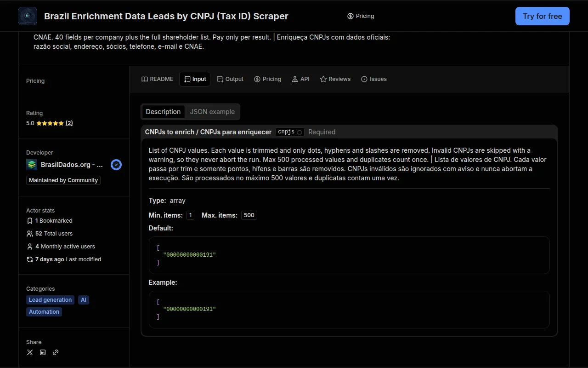Click the page title 'Brazil Enrichment Data Leads'

pyautogui.click(x=166, y=16)
